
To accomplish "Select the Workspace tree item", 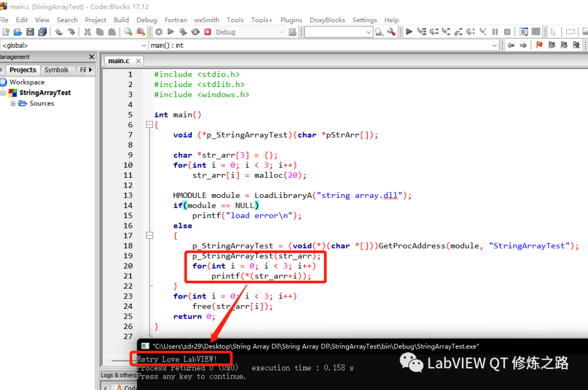I will (27, 82).
